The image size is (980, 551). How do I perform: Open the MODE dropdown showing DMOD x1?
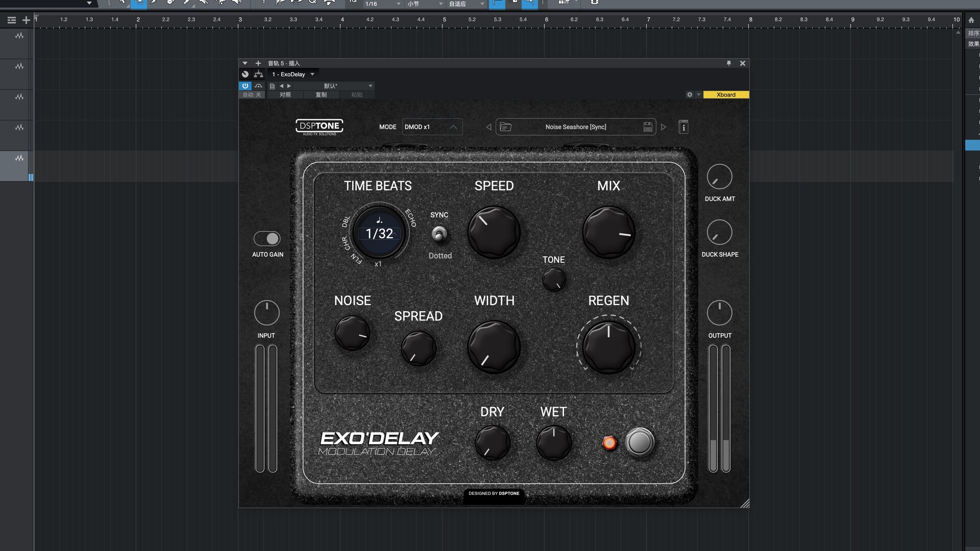[x=432, y=127]
